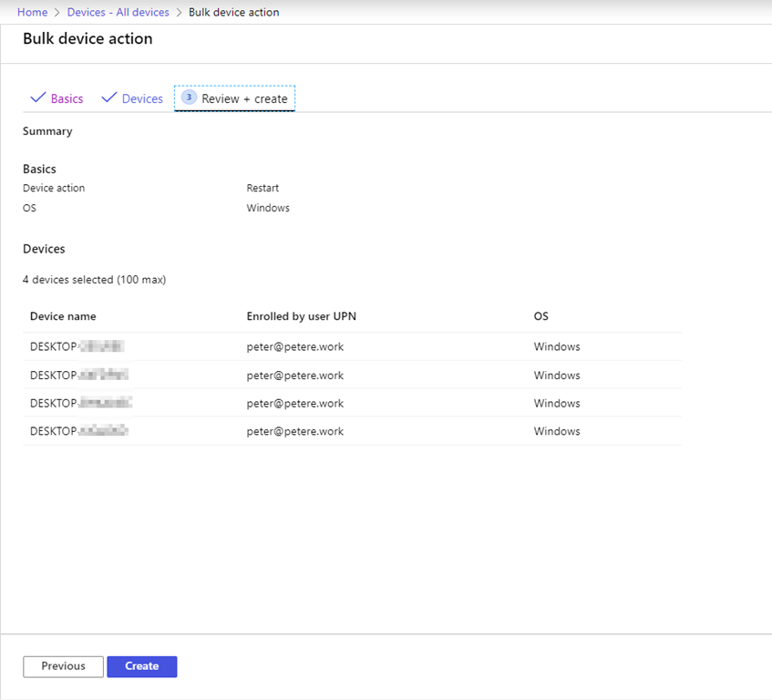Select the Review + create tab
This screenshot has height=700, width=772.
(x=244, y=98)
